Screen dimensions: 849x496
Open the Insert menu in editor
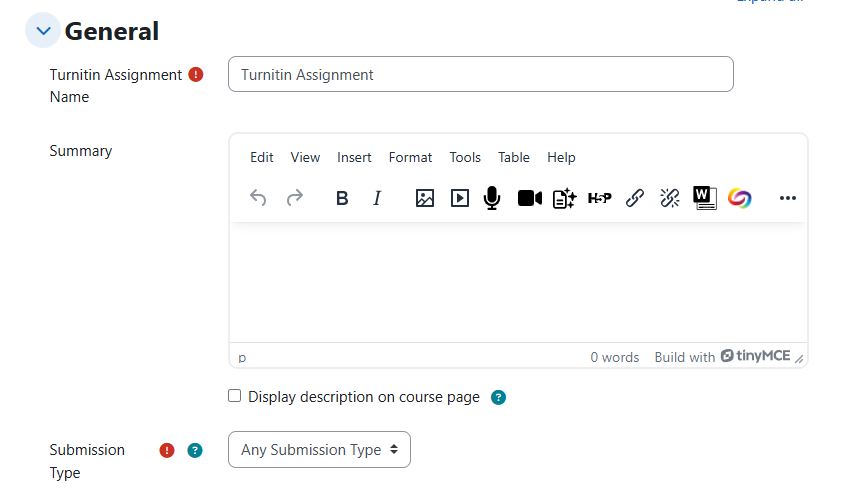(x=354, y=157)
